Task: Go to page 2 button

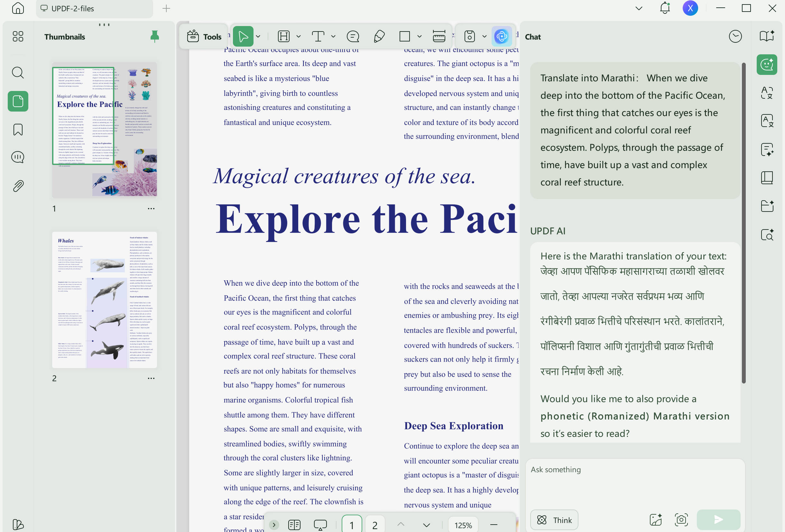Action: coord(374,525)
